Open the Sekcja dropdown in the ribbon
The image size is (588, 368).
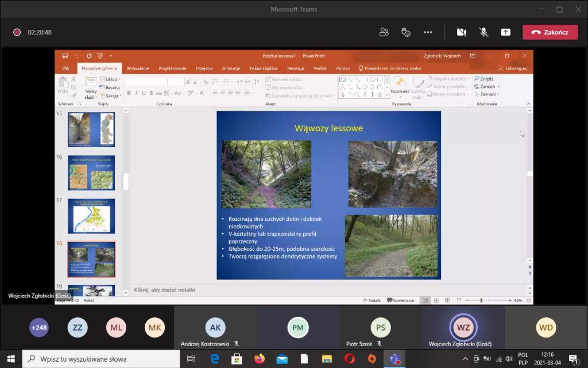click(112, 95)
